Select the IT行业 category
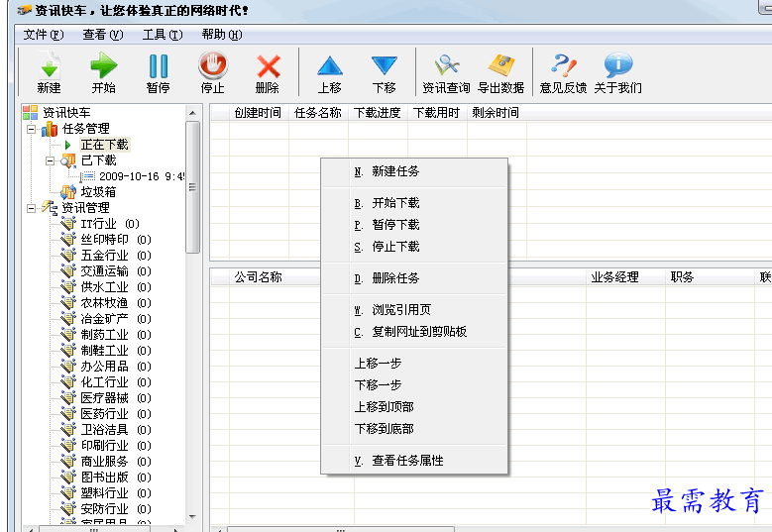This screenshot has height=532, width=772. pyautogui.click(x=110, y=224)
